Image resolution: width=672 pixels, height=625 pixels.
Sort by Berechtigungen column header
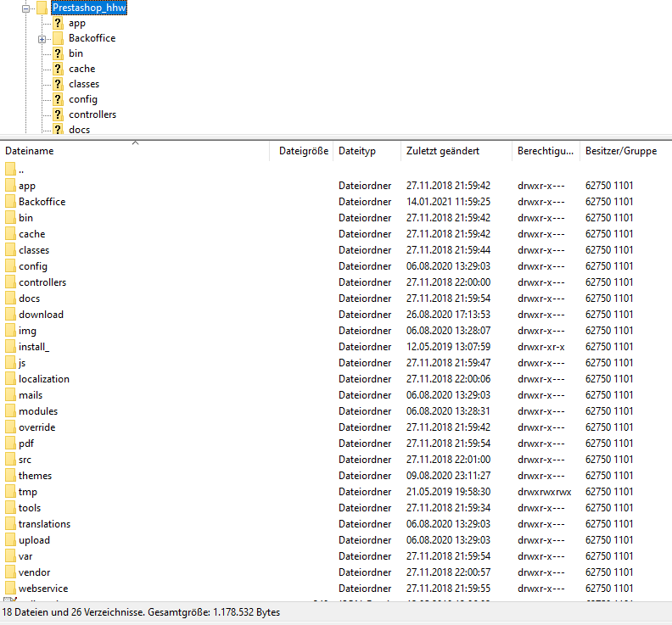[x=546, y=151]
